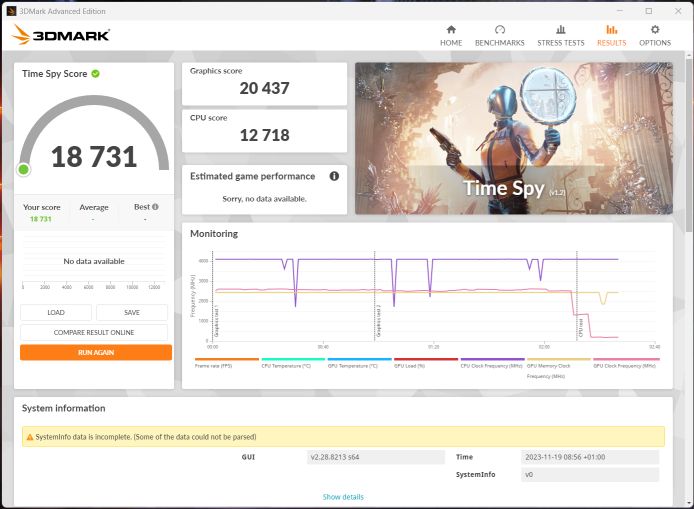Toggle GPU Clock Frequency legend swatch

626,359
